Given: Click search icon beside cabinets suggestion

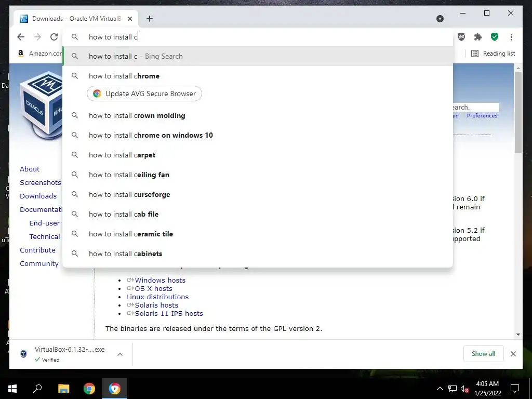Looking at the screenshot, I should [x=75, y=254].
